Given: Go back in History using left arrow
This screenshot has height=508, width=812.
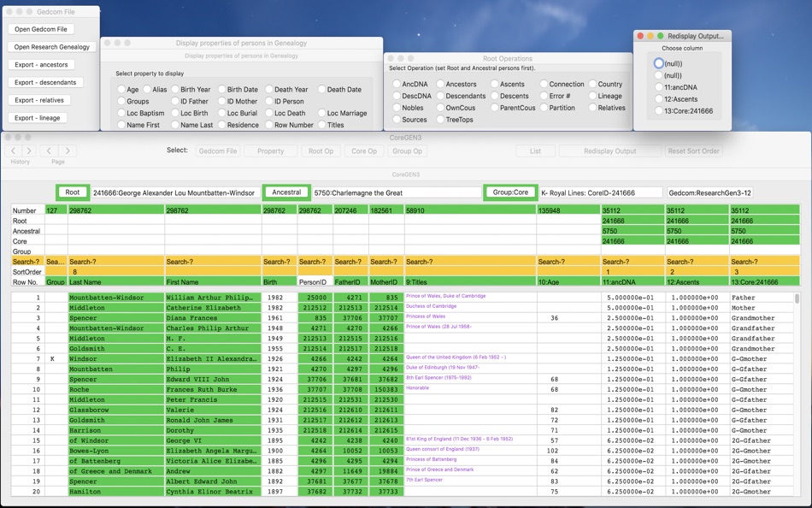Looking at the screenshot, I should coord(13,151).
